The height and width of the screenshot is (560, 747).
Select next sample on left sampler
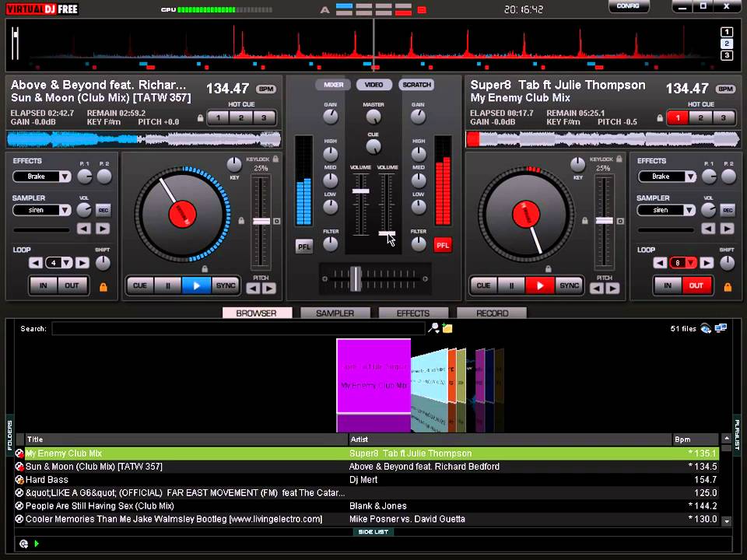point(103,229)
